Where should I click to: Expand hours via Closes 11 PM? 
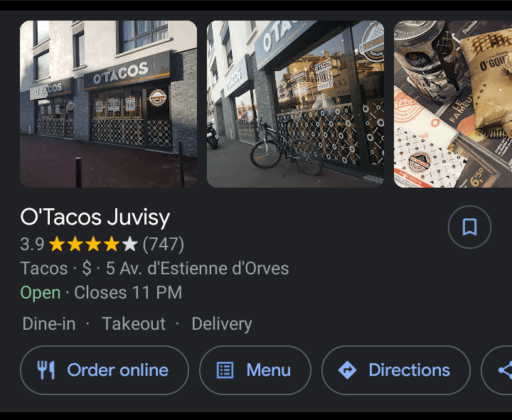point(128,292)
